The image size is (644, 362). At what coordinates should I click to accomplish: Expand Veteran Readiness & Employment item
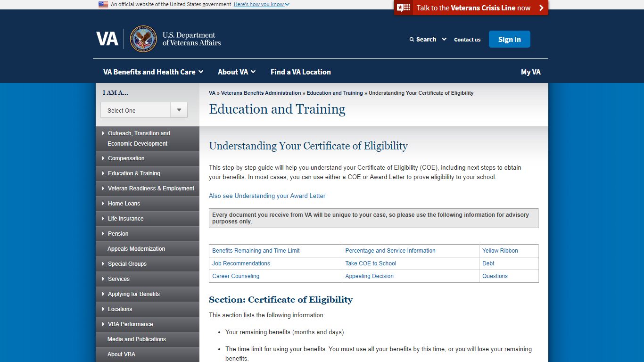pyautogui.click(x=147, y=189)
